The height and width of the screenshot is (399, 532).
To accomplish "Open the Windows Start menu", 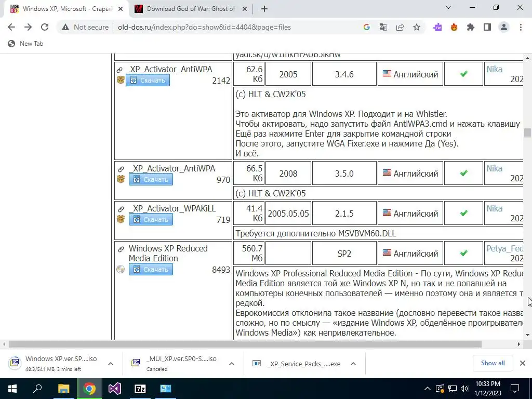I will point(12,389).
